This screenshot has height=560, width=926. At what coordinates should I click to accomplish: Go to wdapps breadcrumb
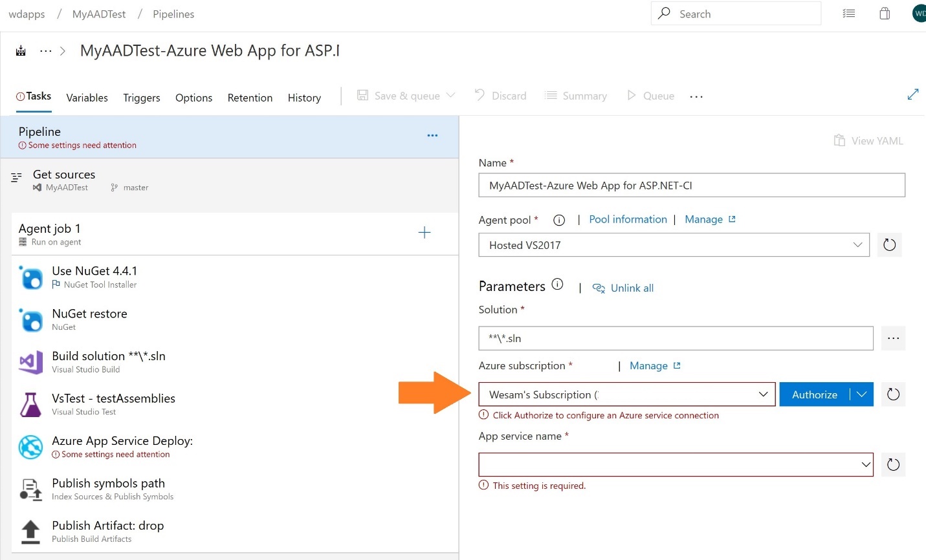[x=27, y=14]
